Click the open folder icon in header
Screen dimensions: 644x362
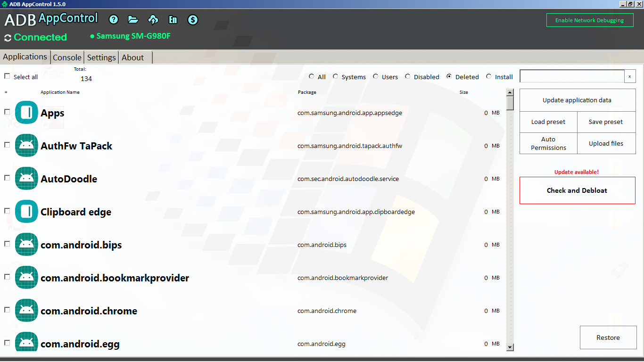coord(133,19)
